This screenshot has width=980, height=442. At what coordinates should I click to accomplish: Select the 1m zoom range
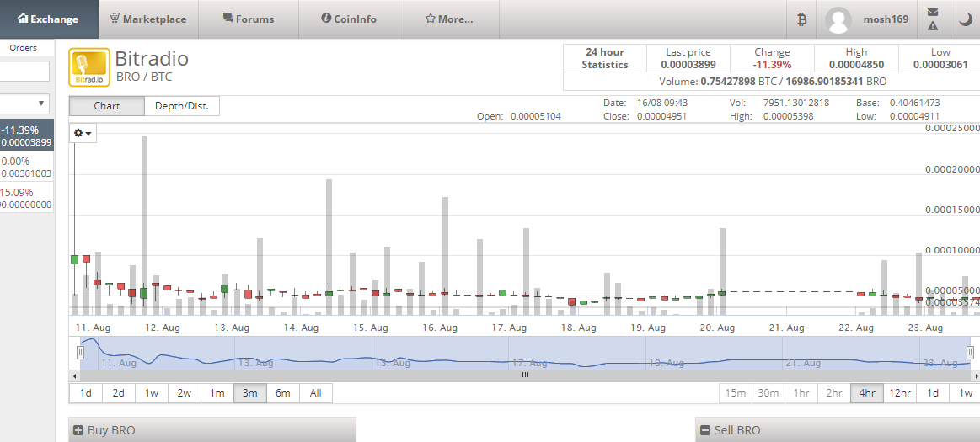tap(217, 392)
